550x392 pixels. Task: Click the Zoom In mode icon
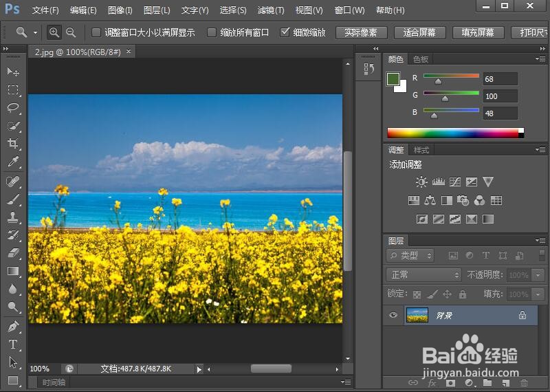[x=54, y=32]
